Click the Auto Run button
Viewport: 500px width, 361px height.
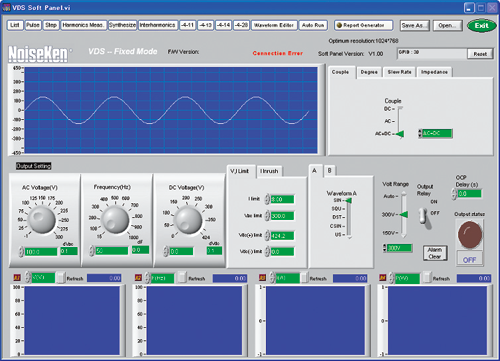point(313,25)
